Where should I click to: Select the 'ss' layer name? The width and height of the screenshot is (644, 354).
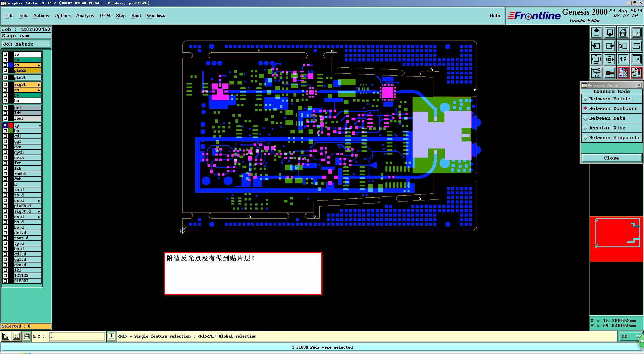[27, 90]
